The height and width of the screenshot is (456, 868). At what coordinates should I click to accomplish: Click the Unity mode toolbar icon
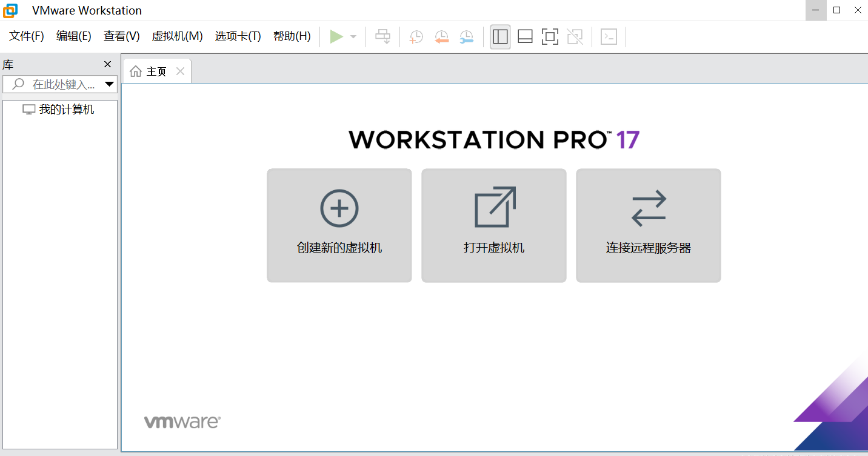(x=575, y=37)
